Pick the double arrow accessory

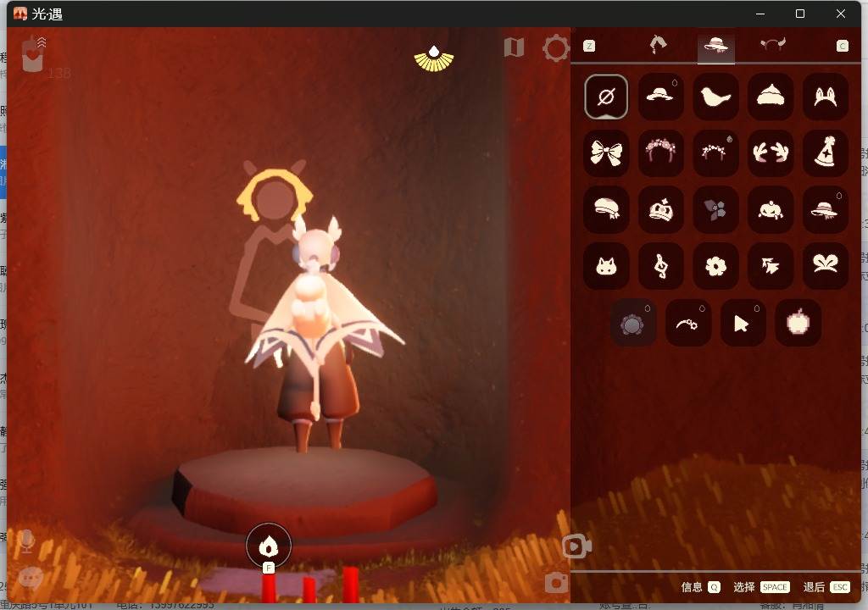770,266
